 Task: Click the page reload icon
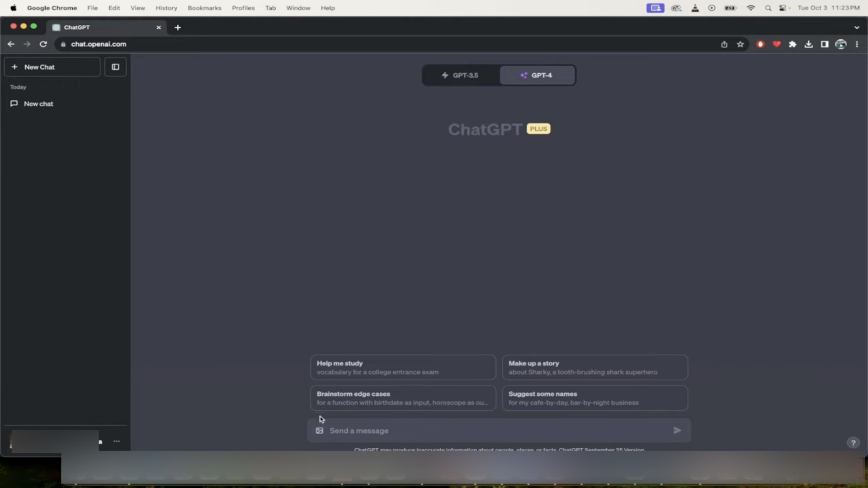(x=43, y=44)
